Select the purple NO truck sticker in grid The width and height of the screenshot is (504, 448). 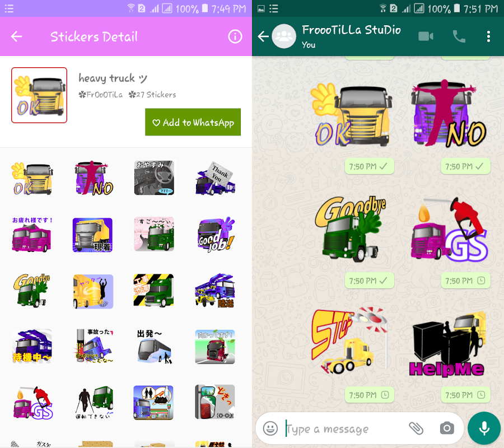(x=93, y=178)
